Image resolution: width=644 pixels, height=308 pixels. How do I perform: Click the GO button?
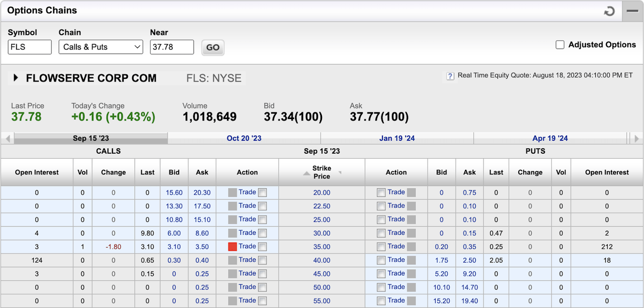[x=213, y=47]
